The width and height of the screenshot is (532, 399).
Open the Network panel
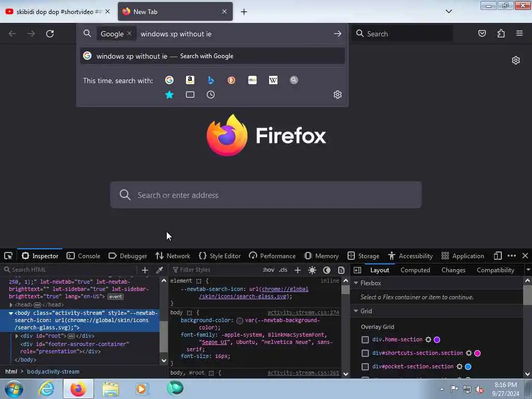[x=172, y=256]
